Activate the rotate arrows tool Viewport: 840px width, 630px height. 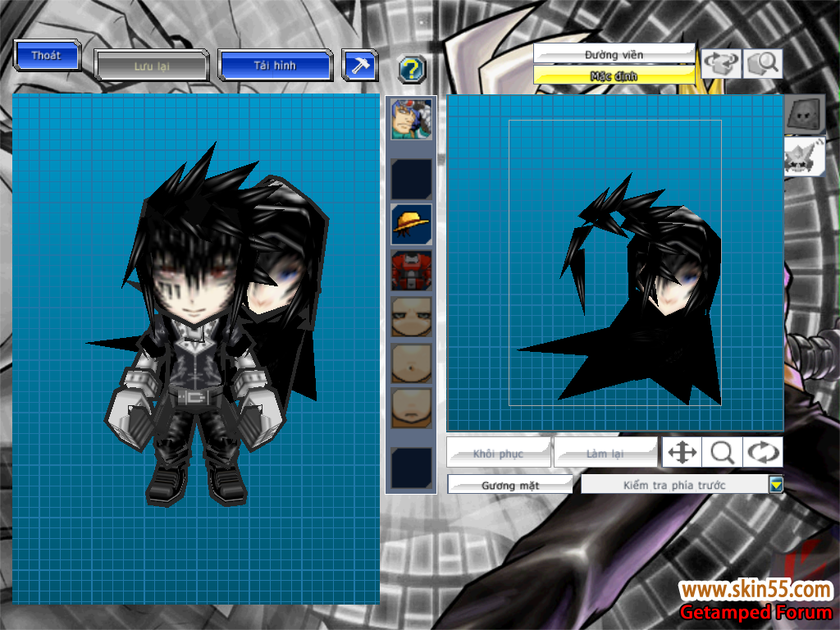pos(763,452)
